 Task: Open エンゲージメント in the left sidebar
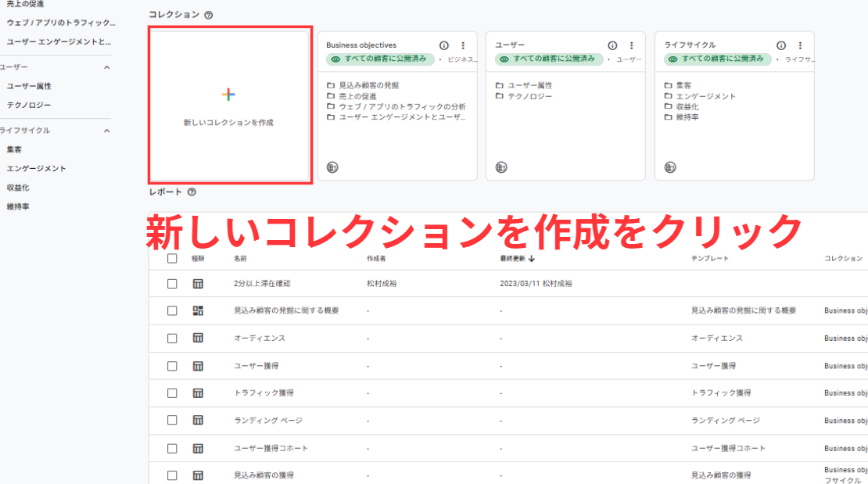[x=36, y=168]
